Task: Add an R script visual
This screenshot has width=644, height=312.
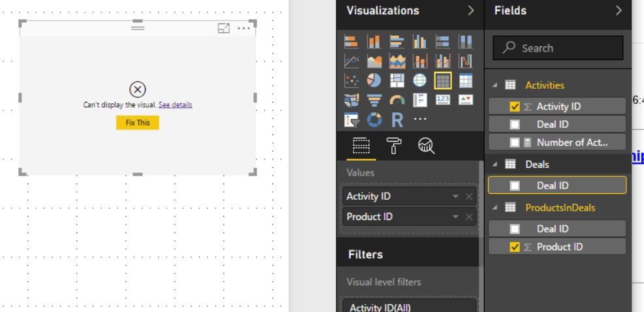Action: coord(397,120)
